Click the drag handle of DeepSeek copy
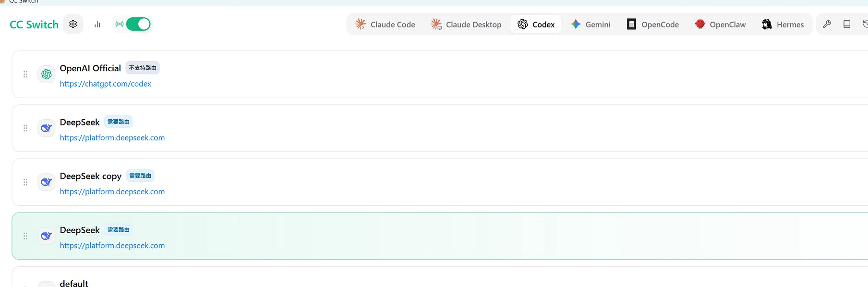This screenshot has width=868, height=287. 25,182
